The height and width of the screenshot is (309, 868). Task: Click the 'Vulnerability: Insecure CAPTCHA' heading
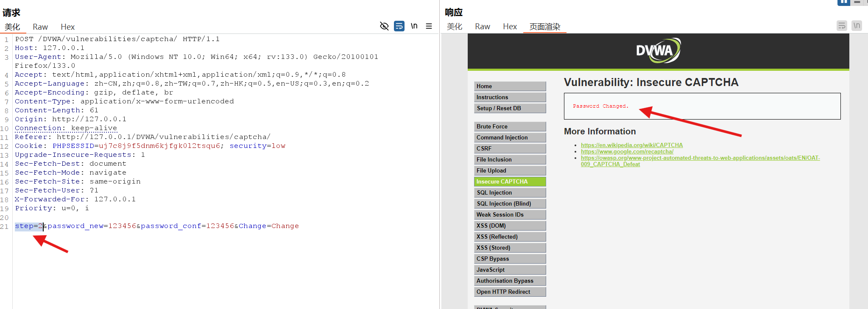pos(651,82)
